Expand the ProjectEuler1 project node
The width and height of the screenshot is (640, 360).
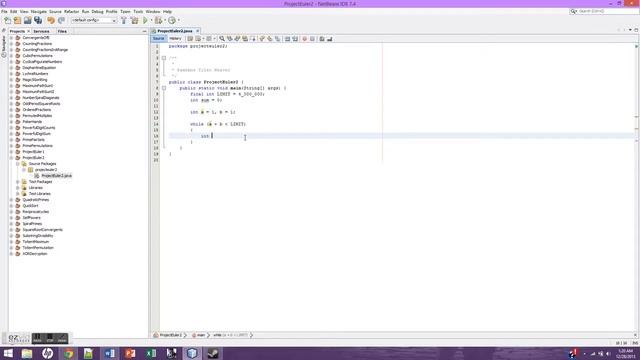11,151
